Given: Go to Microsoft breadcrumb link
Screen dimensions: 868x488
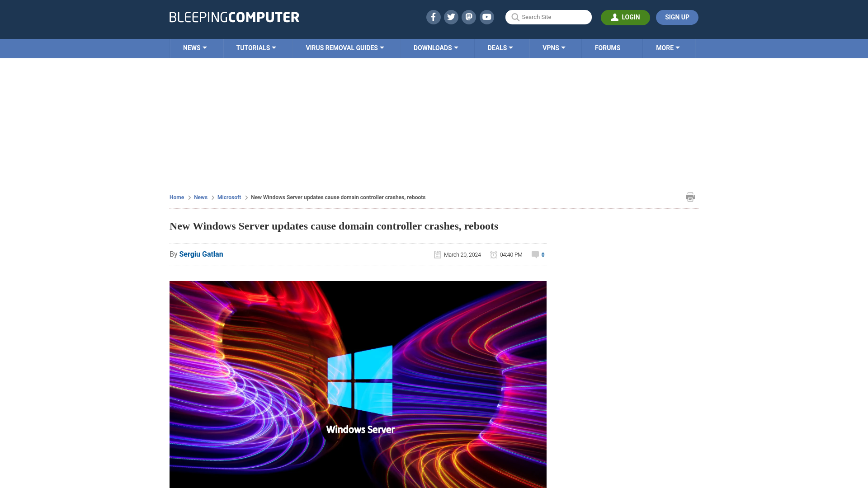Looking at the screenshot, I should point(229,197).
